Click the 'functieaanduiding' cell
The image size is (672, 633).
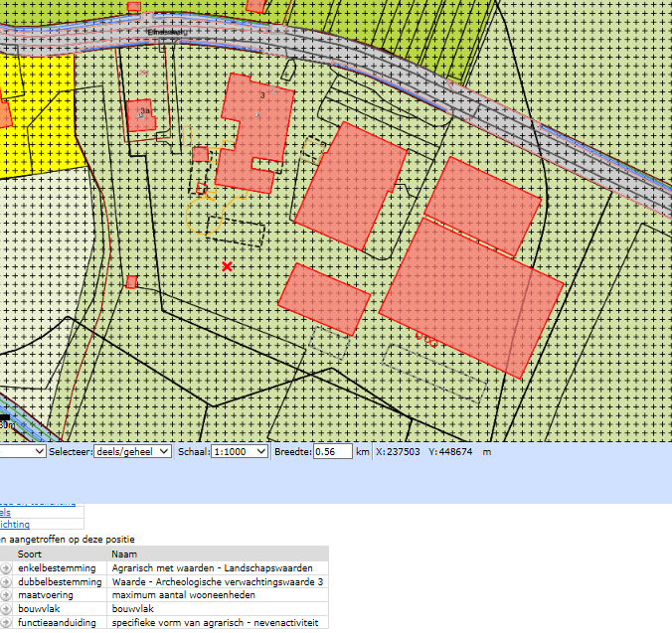tap(59, 623)
